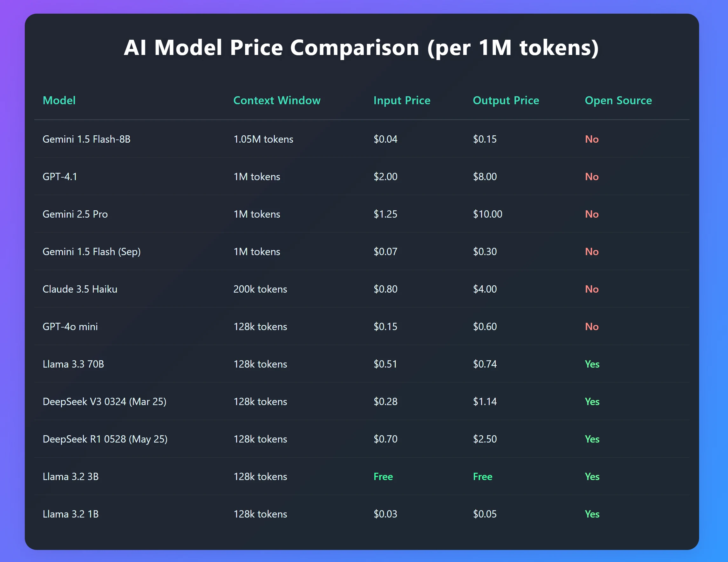Click the green Free input price cell
728x562 pixels.
pos(383,477)
